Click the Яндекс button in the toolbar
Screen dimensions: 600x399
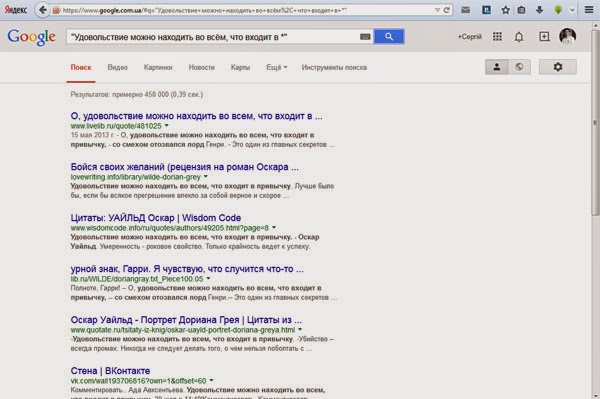tap(16, 10)
